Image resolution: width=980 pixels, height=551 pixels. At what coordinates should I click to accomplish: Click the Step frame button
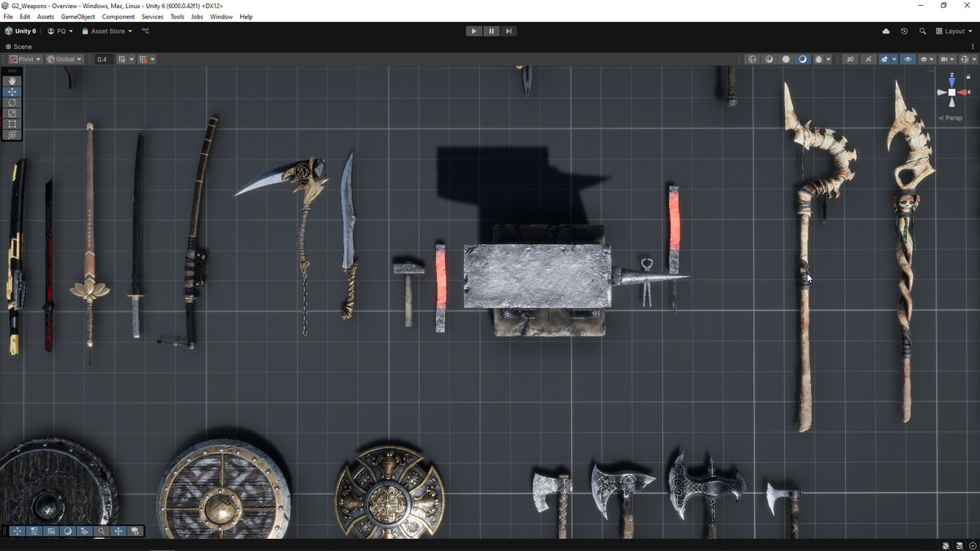[508, 31]
